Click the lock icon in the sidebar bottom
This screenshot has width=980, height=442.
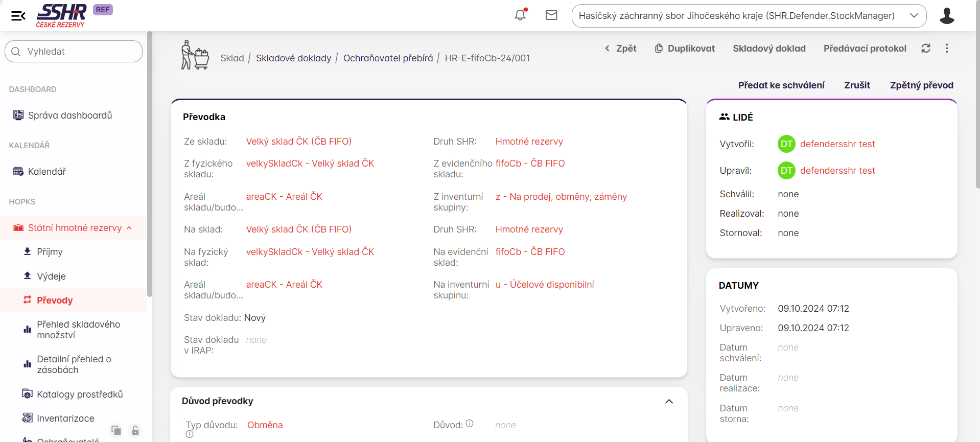tap(135, 430)
